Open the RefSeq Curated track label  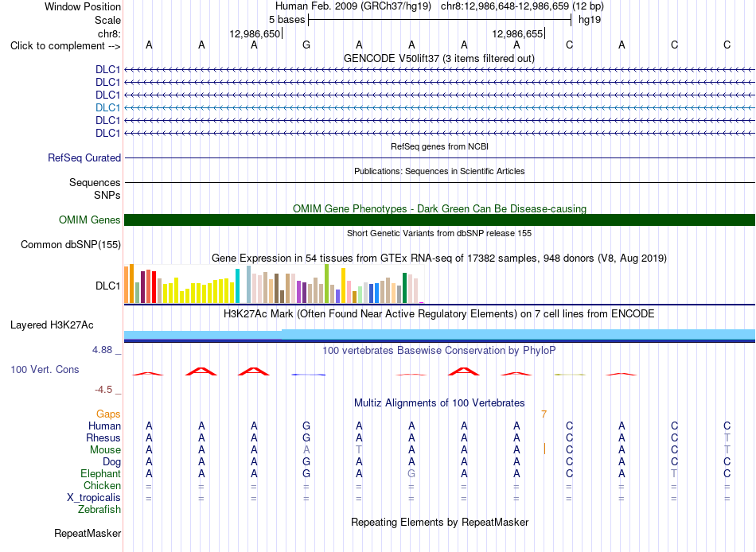tap(84, 157)
